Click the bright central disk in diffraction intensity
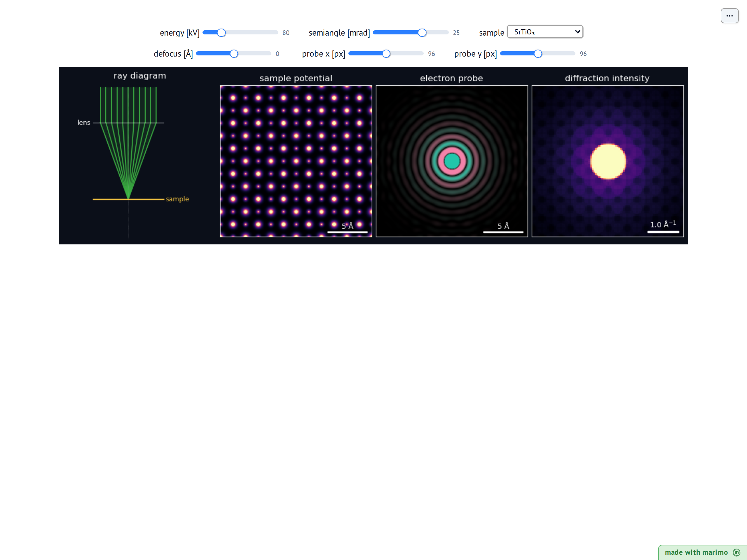The height and width of the screenshot is (560, 747). 608,161
